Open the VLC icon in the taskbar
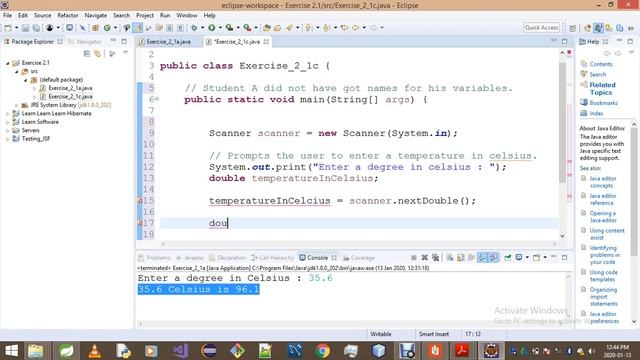Image resolution: width=640 pixels, height=360 pixels. [95, 351]
